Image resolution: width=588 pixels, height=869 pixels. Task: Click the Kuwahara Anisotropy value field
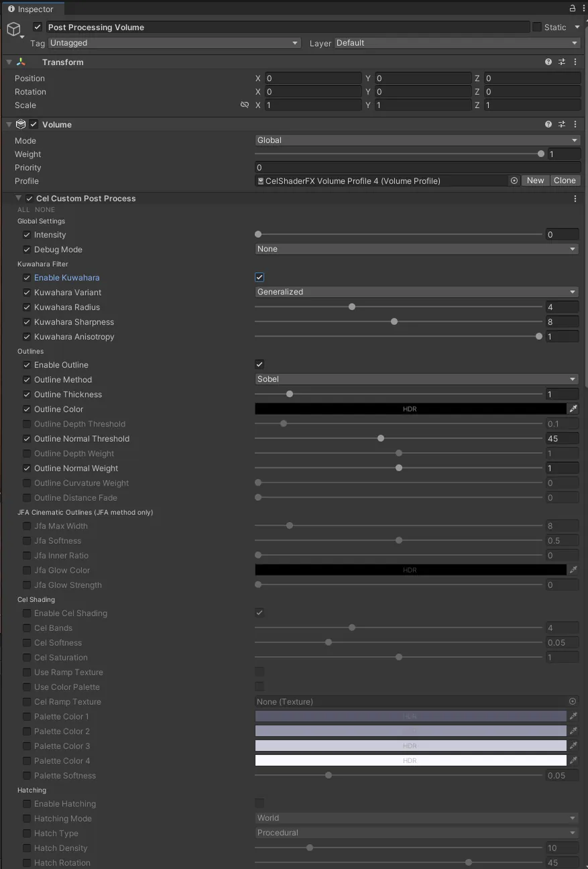pyautogui.click(x=562, y=337)
